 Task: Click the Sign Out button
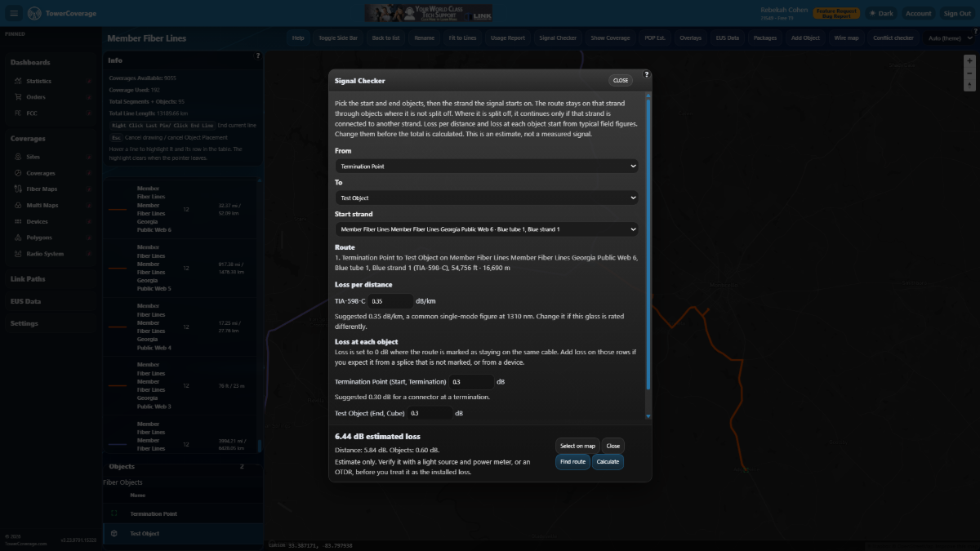pyautogui.click(x=957, y=13)
